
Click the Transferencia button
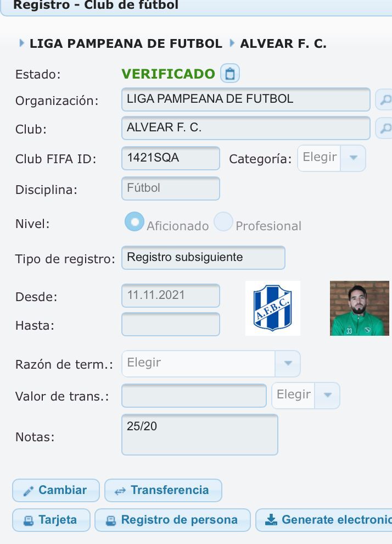click(x=163, y=490)
